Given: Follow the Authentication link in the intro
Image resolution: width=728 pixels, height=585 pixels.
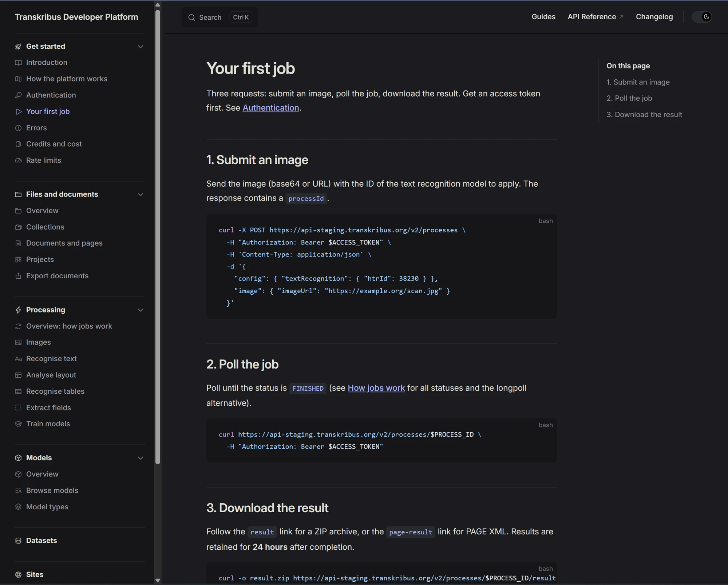Looking at the screenshot, I should 270,108.
